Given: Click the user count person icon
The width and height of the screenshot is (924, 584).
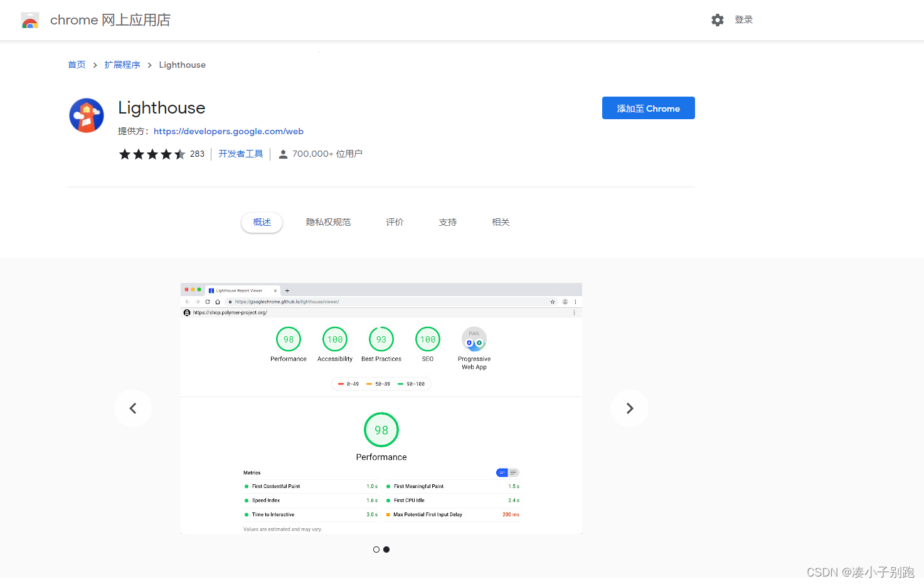Looking at the screenshot, I should [283, 153].
